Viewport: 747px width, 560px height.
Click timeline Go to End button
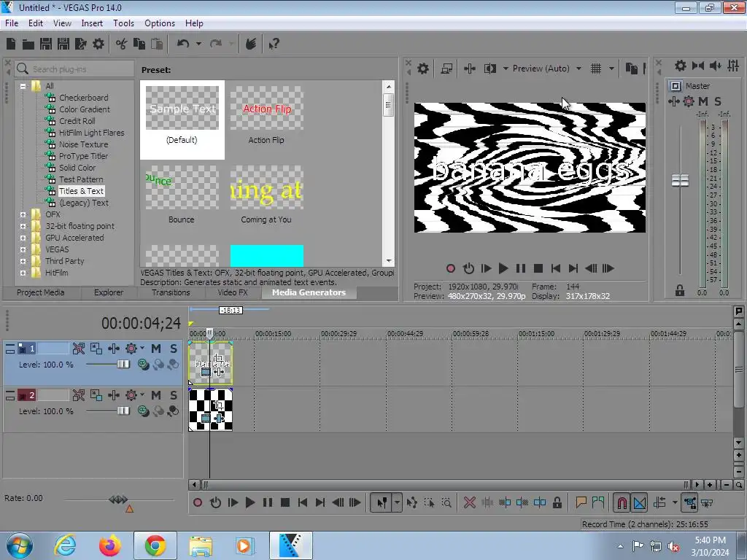tap(320, 502)
